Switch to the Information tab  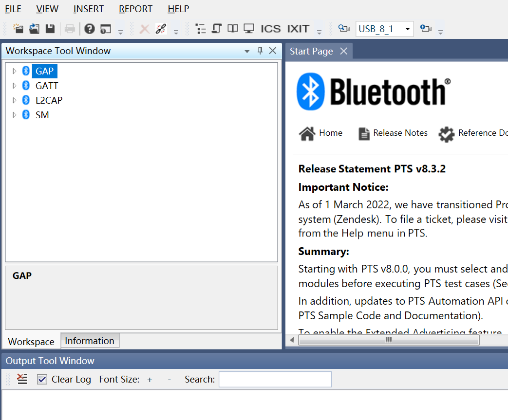pyautogui.click(x=90, y=341)
